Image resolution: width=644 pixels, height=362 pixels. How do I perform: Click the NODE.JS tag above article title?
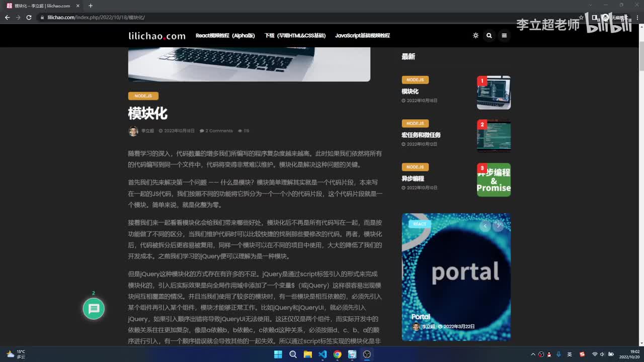coord(143,96)
